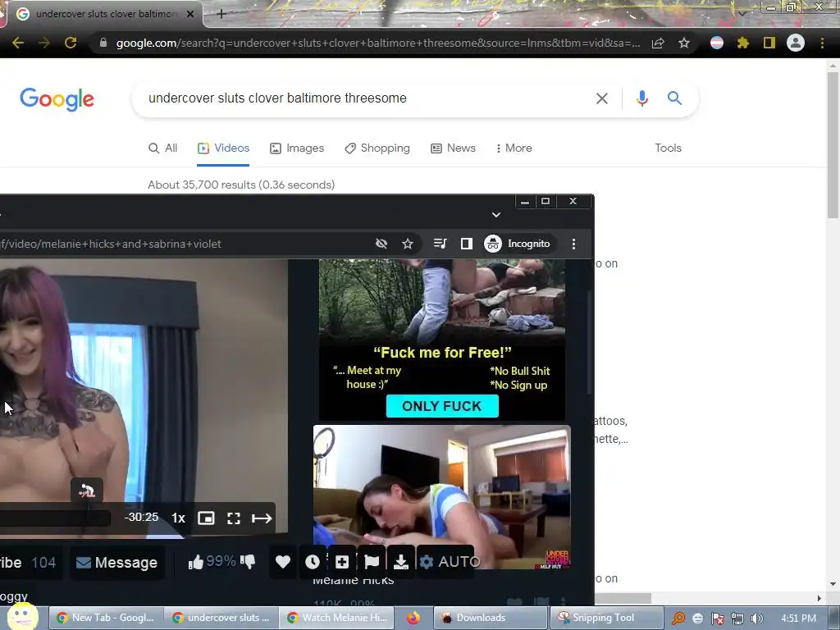Open the News search tab
840x630 pixels.
pos(453,148)
